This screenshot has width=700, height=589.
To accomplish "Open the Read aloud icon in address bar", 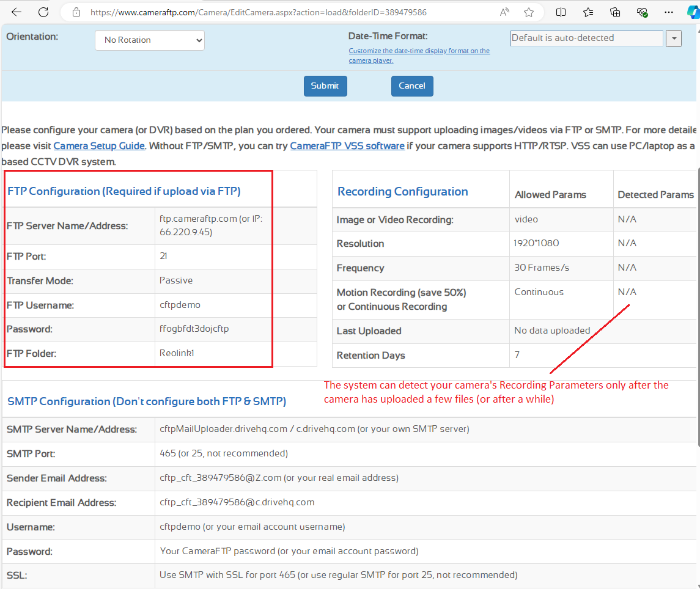I will pos(504,12).
